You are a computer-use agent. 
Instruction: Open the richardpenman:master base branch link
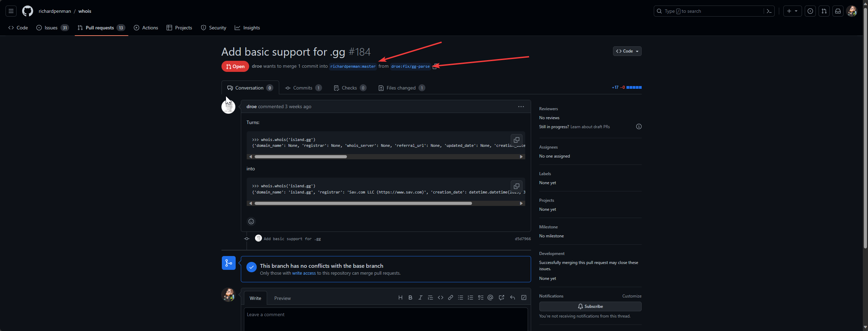pos(353,66)
